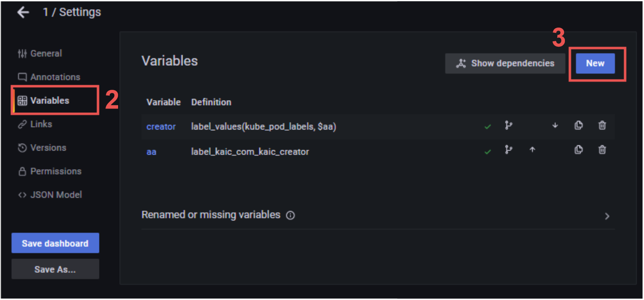Click the back arrow to leave Settings
Viewport: 644px width, 300px height.
[23, 12]
